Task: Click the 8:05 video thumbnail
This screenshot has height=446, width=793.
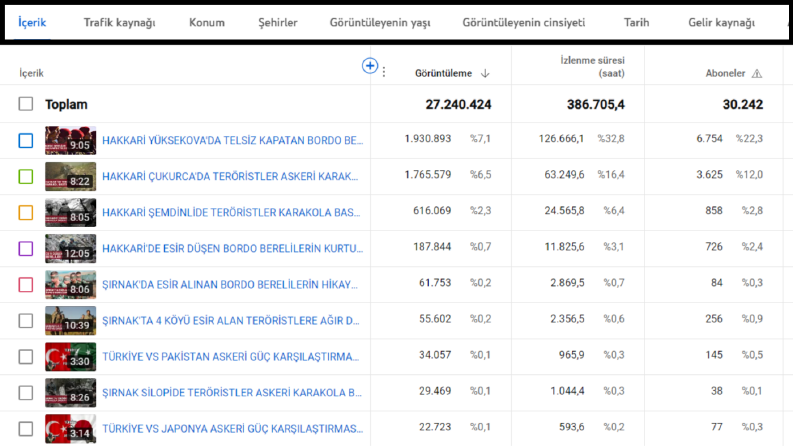Action: pyautogui.click(x=70, y=212)
